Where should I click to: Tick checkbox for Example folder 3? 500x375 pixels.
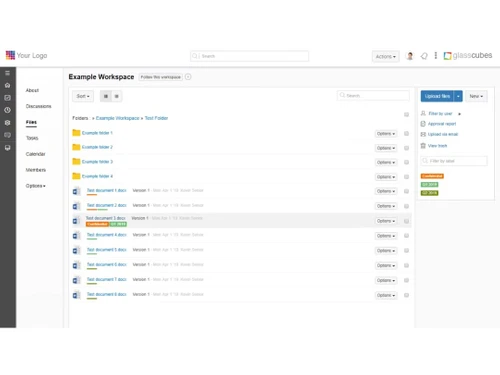pyautogui.click(x=406, y=162)
